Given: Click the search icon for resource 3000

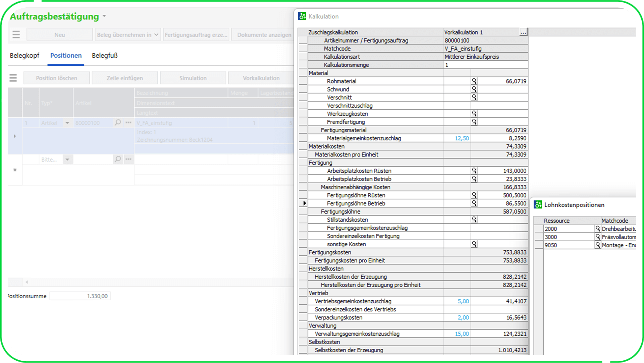Looking at the screenshot, I should 597,237.
